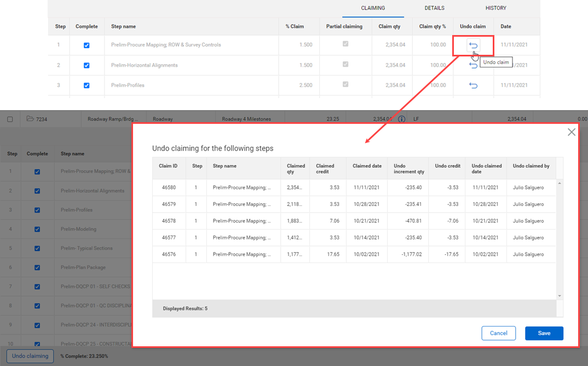
Task: Click the folder icon beside 7234
Action: 30,119
